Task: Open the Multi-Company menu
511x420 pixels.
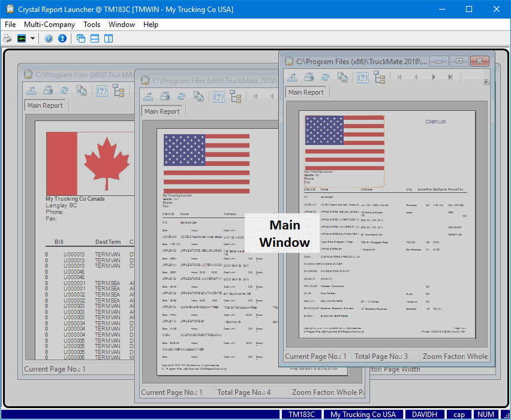Action: (x=49, y=25)
